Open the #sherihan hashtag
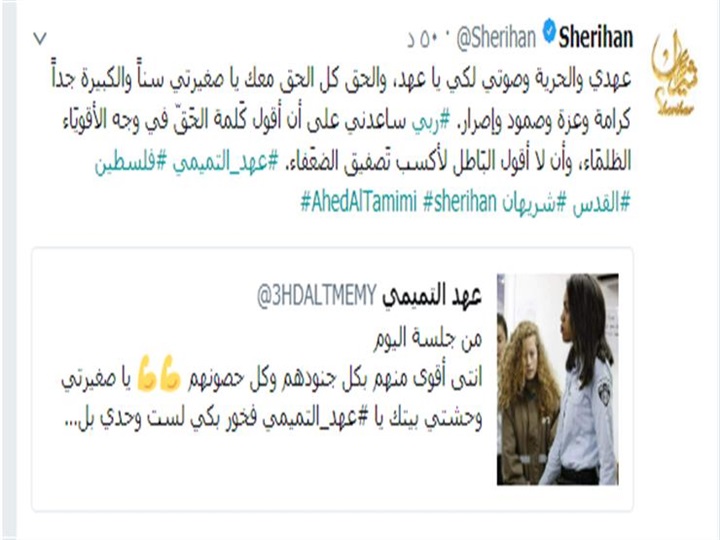This screenshot has width=720, height=540. pyautogui.click(x=460, y=202)
